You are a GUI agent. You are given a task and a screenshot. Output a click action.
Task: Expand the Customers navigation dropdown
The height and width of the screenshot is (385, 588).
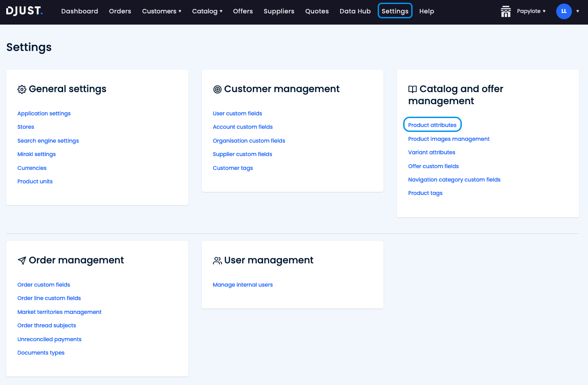point(162,11)
